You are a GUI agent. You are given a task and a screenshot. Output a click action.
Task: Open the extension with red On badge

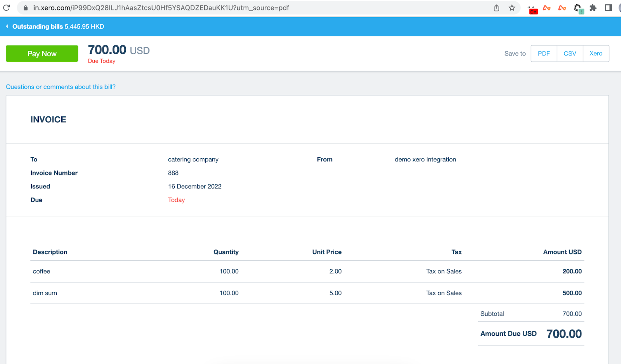point(533,9)
